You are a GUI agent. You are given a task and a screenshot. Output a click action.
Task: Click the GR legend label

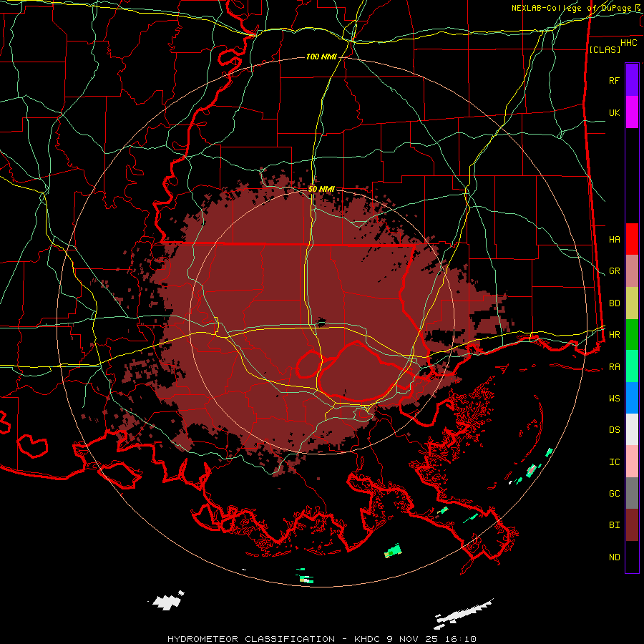tap(614, 271)
